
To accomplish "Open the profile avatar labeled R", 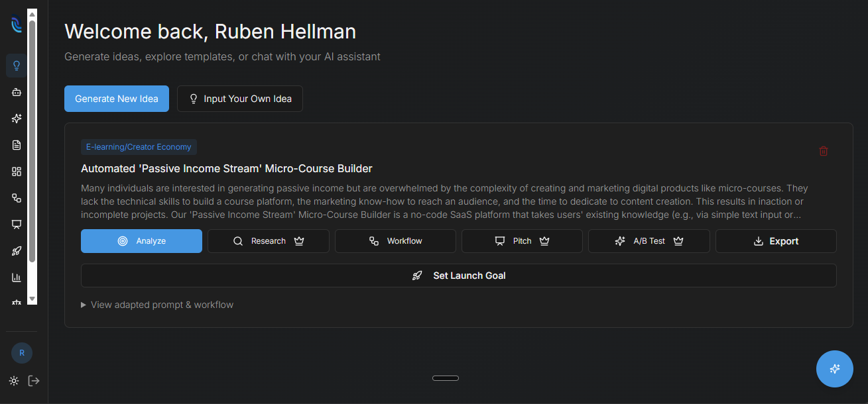I will [x=21, y=352].
